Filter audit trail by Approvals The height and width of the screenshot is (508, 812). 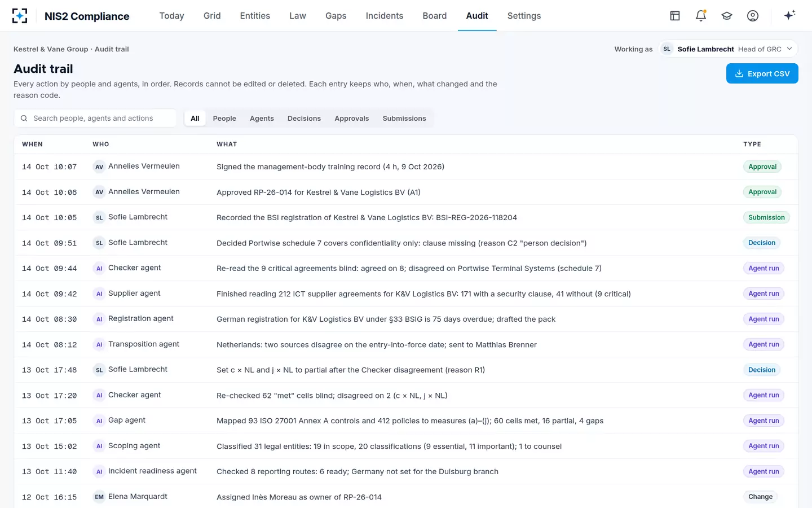352,119
